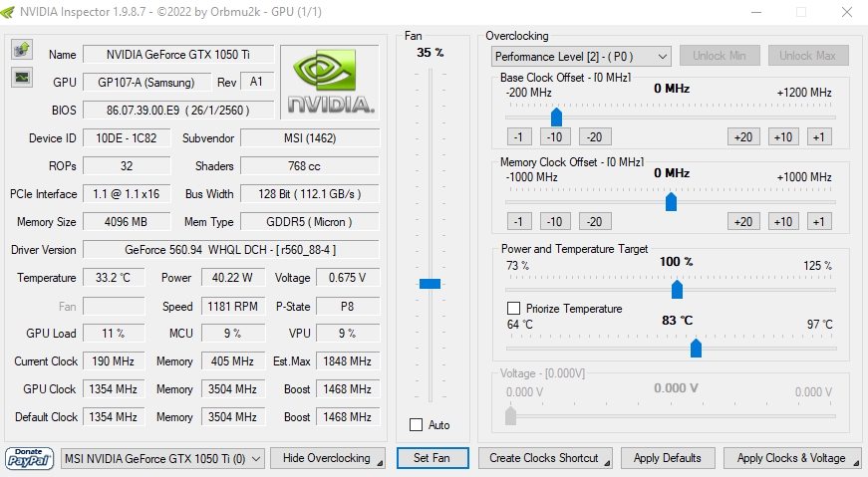Click the PayPal Donate button
This screenshot has height=477, width=868.
29,458
